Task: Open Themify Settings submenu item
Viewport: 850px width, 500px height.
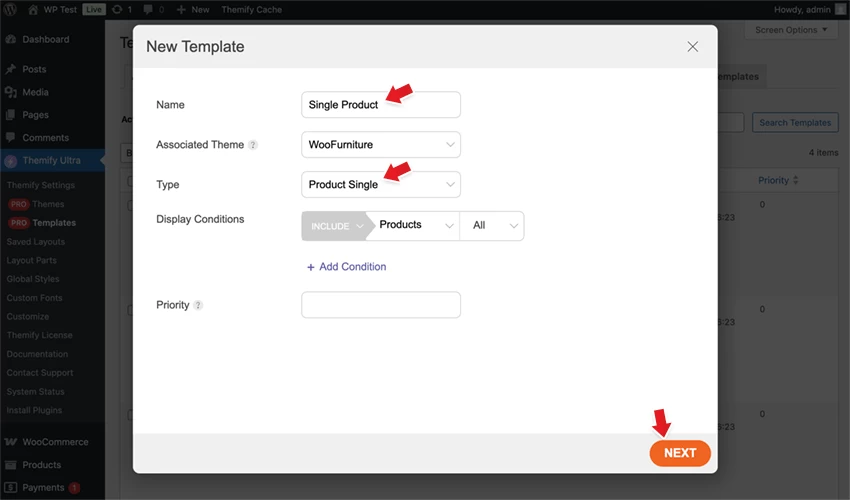Action: pyautogui.click(x=41, y=185)
